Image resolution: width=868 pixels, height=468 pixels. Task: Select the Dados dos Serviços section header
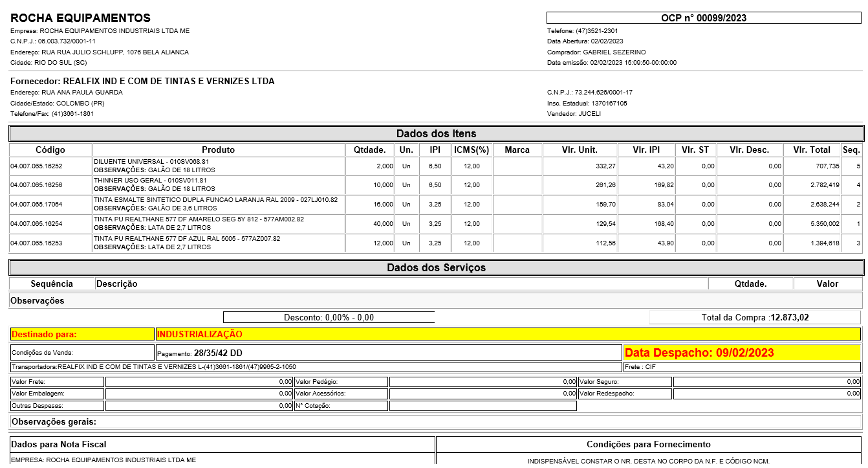[x=436, y=267]
